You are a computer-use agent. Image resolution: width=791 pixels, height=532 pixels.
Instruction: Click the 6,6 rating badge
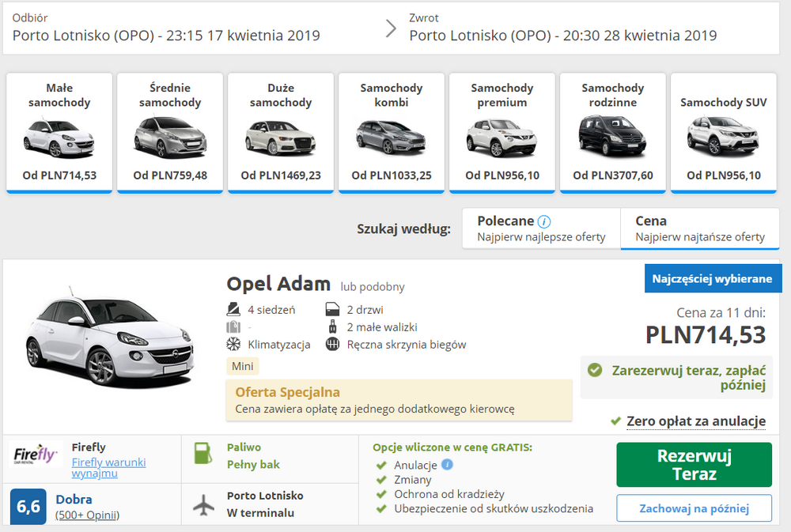tap(28, 506)
